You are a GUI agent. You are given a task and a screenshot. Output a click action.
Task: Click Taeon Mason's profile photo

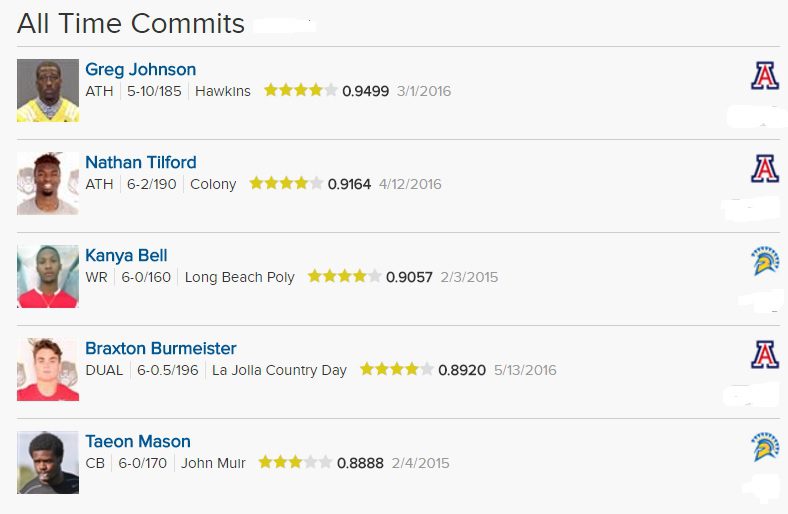click(48, 463)
